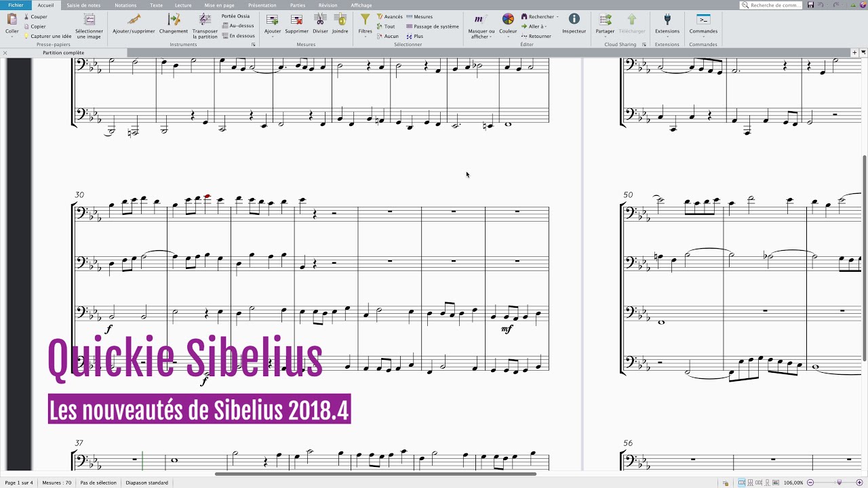
Task: Switch to Mise en page tab
Action: 219,5
